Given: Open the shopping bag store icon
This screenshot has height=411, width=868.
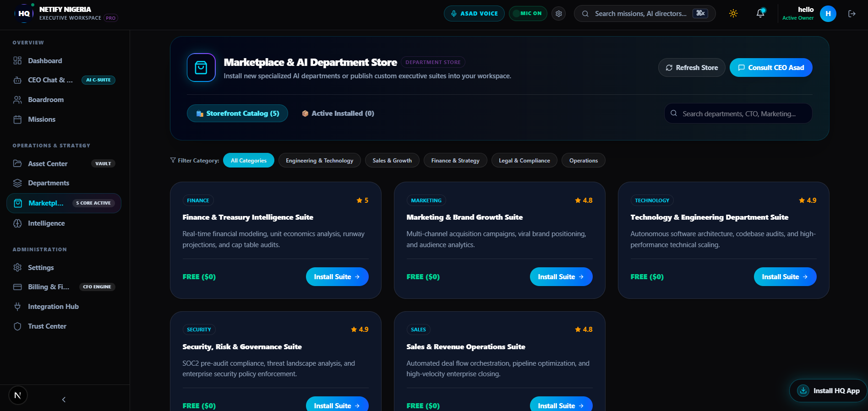Looking at the screenshot, I should [x=201, y=67].
